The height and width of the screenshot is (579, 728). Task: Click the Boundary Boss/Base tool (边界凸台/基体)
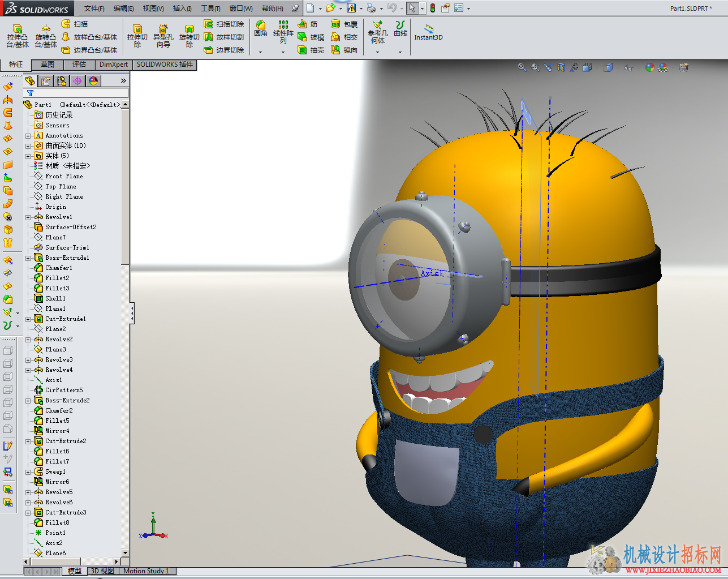click(x=89, y=50)
